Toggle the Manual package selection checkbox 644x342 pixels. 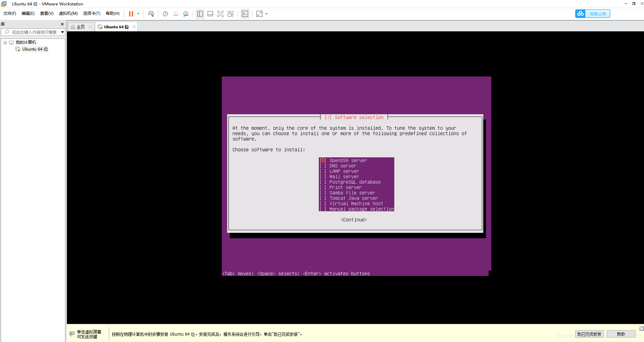click(x=323, y=209)
